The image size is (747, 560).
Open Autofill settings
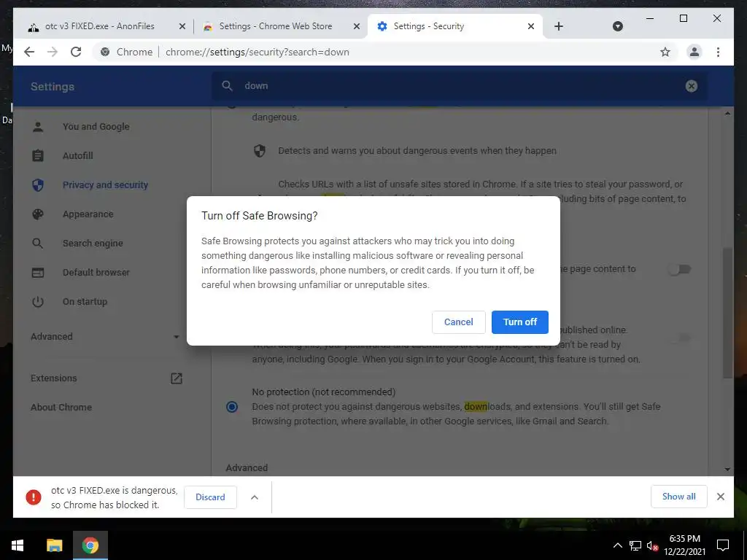pos(77,156)
